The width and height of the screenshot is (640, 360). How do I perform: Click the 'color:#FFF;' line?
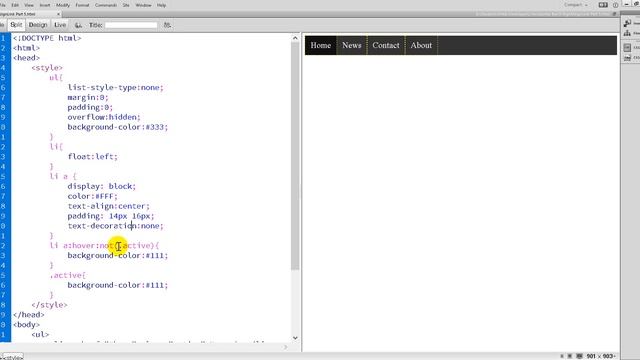(x=93, y=196)
